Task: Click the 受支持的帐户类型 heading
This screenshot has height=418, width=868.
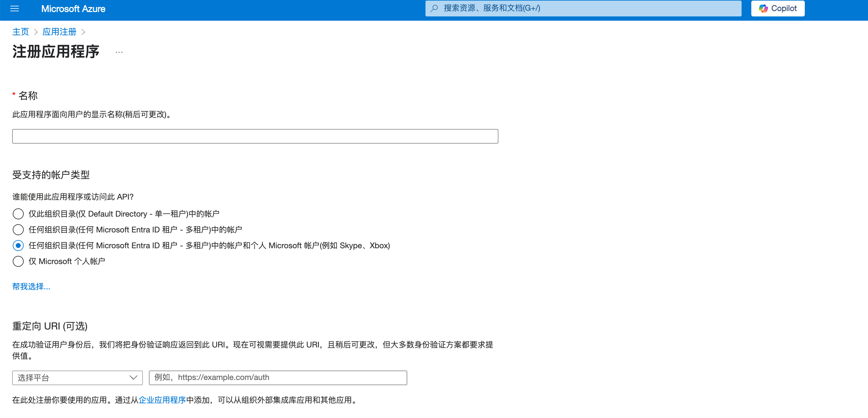Action: pyautogui.click(x=51, y=175)
